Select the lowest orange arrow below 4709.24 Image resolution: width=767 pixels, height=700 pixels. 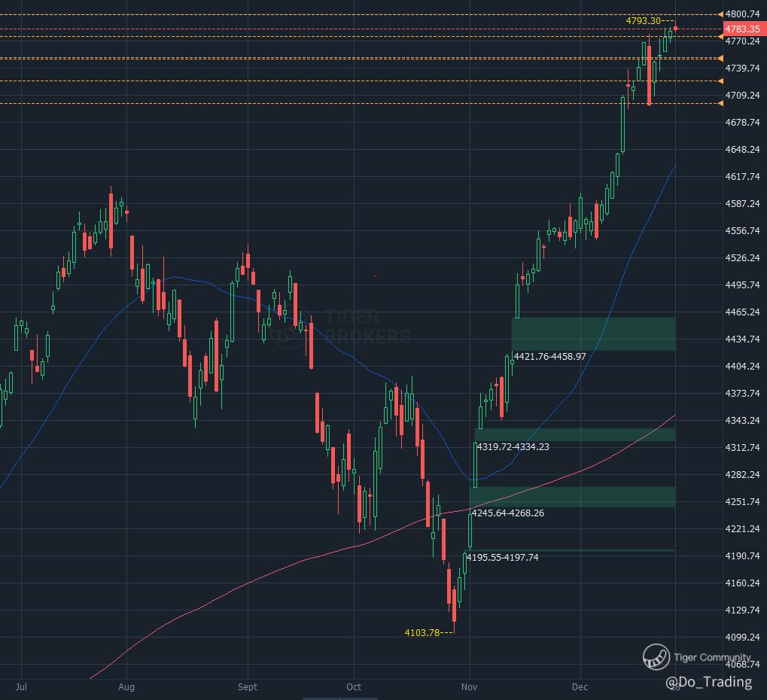[x=720, y=103]
